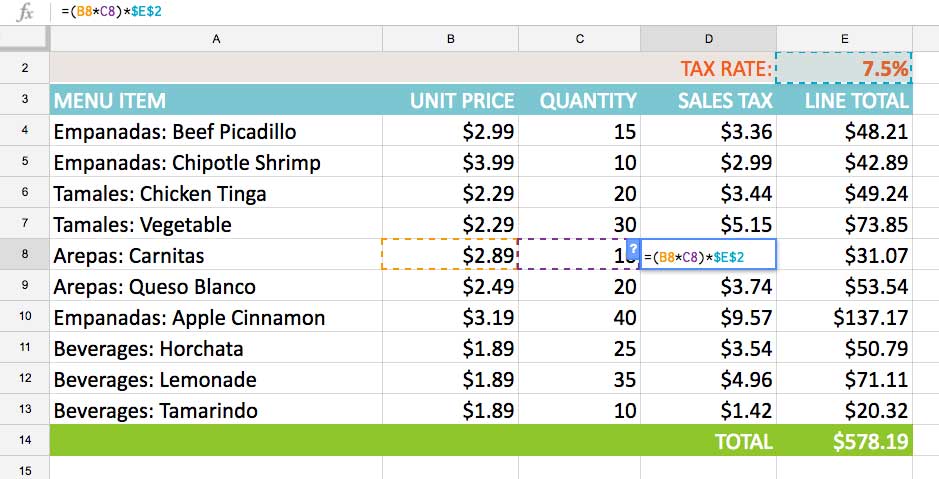Select column A header
This screenshot has width=939, height=479.
click(x=216, y=38)
